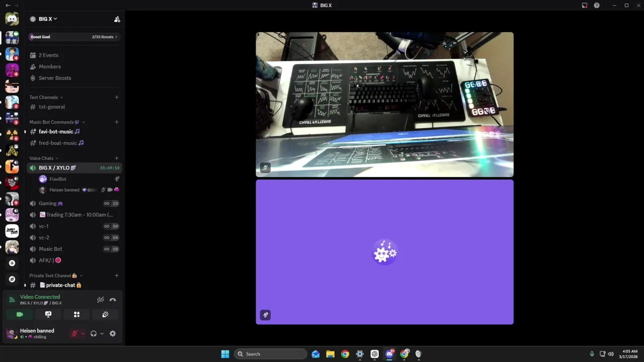Open the private-chat channel
Screen dimensions: 644x362
click(74, 285)
